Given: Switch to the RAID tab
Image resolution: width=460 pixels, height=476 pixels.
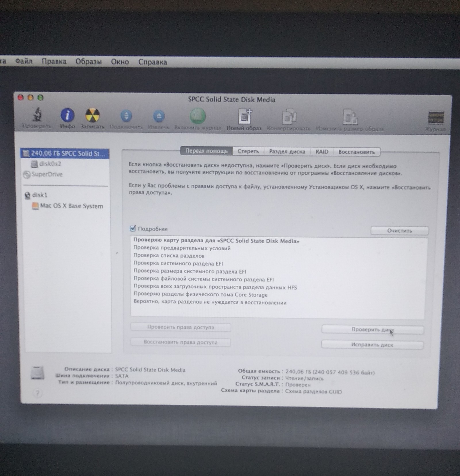Looking at the screenshot, I should 322,152.
